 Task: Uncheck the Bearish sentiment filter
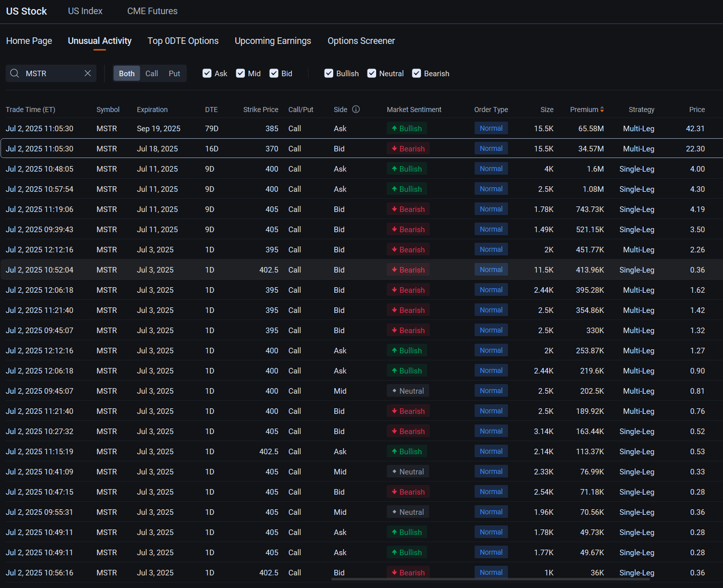pyautogui.click(x=417, y=73)
